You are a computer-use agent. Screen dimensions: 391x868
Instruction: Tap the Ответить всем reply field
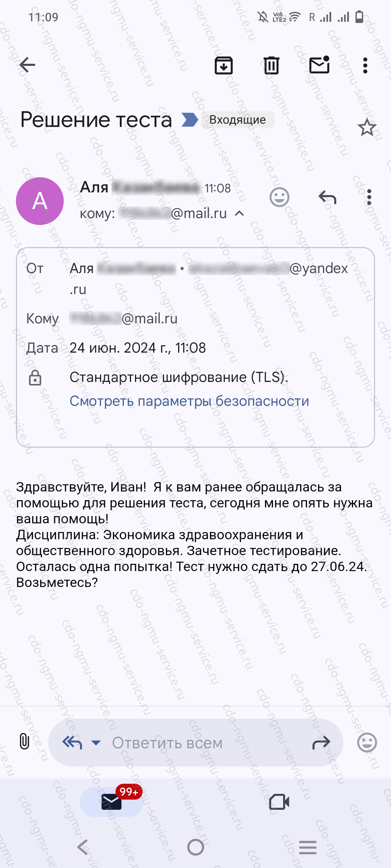[195, 742]
